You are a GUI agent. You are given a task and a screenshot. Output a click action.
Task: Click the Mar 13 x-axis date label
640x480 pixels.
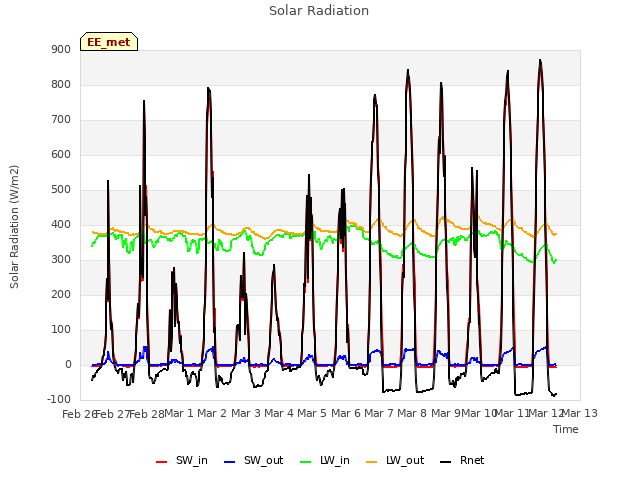[580, 413]
